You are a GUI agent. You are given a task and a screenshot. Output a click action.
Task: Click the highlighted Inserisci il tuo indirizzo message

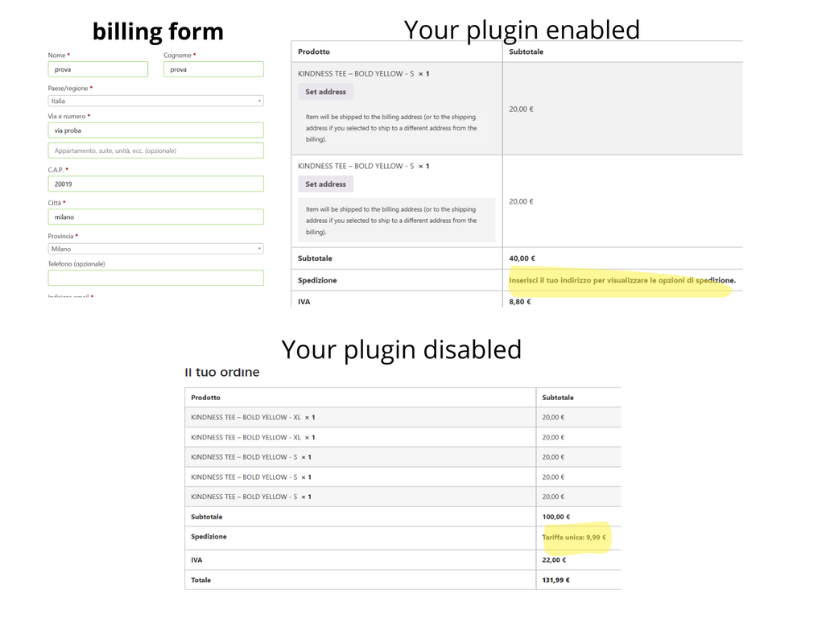coord(621,281)
